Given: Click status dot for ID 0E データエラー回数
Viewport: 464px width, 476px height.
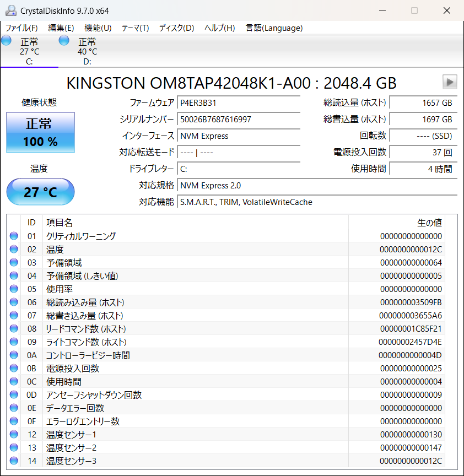Looking at the screenshot, I should [x=14, y=408].
